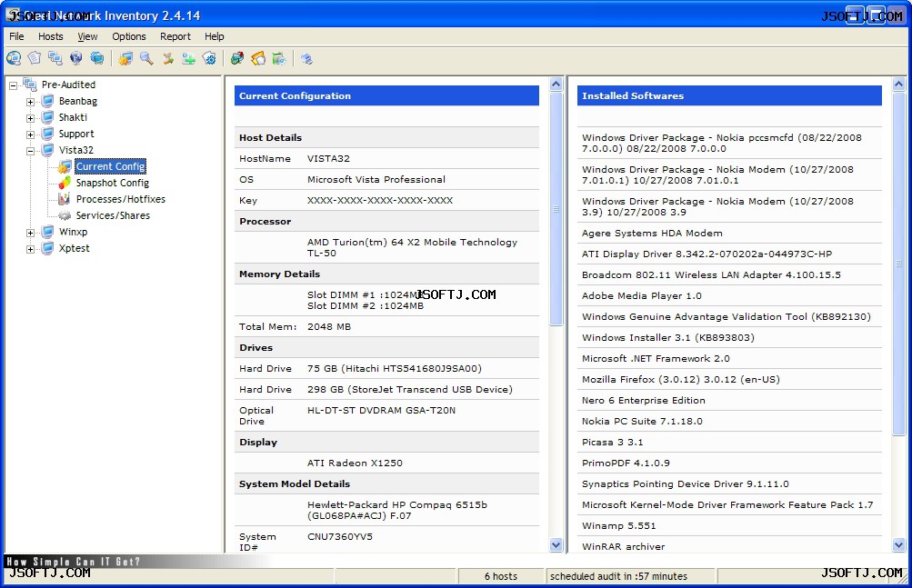Click the monitor-with-gear configuration toolbar icon
This screenshot has width=912, height=588.
point(125,58)
